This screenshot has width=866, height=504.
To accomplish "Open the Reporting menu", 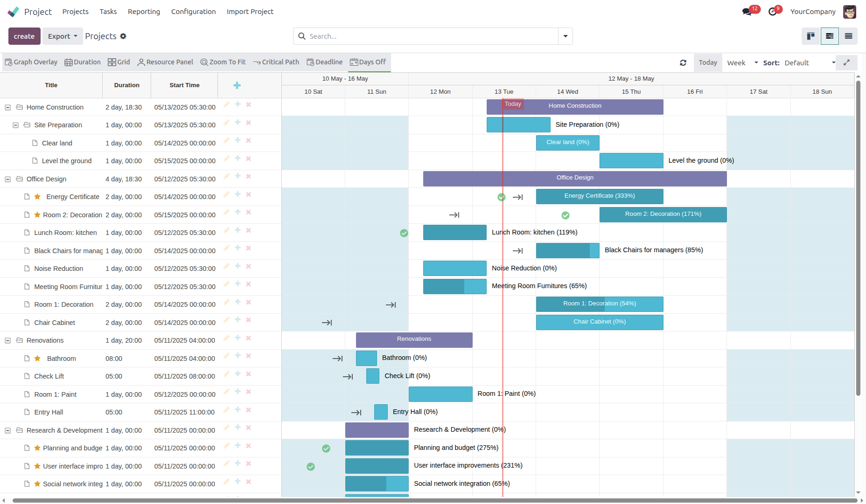I will (144, 12).
